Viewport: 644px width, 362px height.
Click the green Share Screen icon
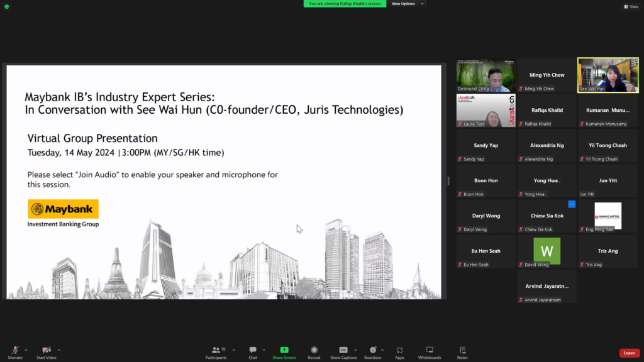pos(284,351)
